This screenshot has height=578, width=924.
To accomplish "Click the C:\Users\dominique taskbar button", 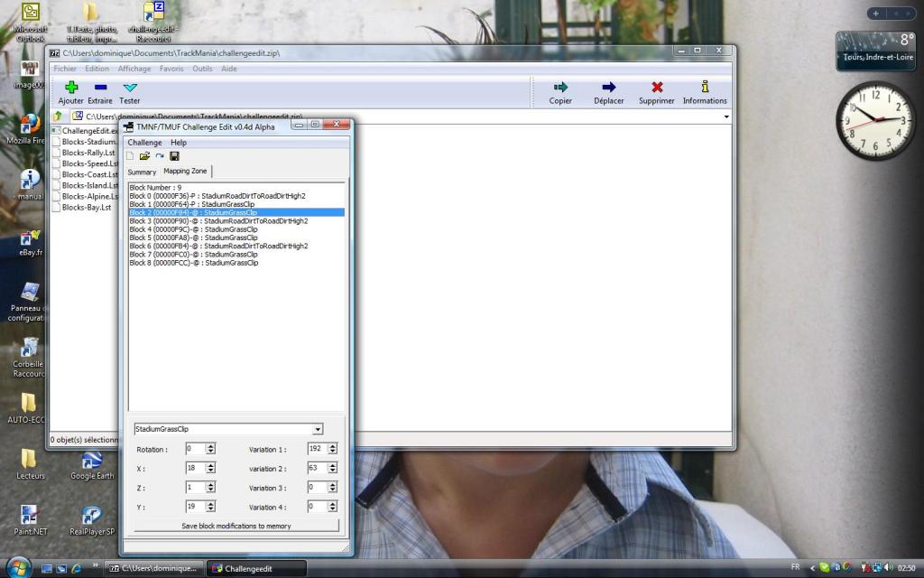I will tap(154, 569).
